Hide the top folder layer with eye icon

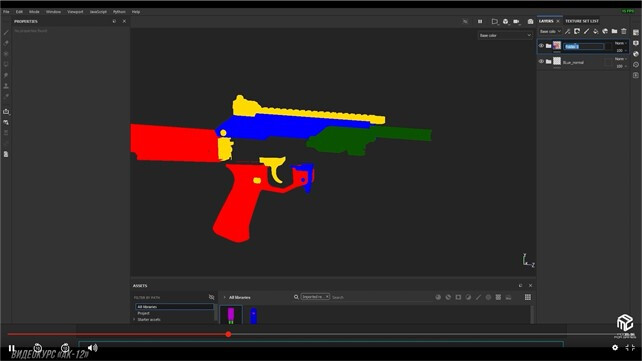pyautogui.click(x=541, y=46)
